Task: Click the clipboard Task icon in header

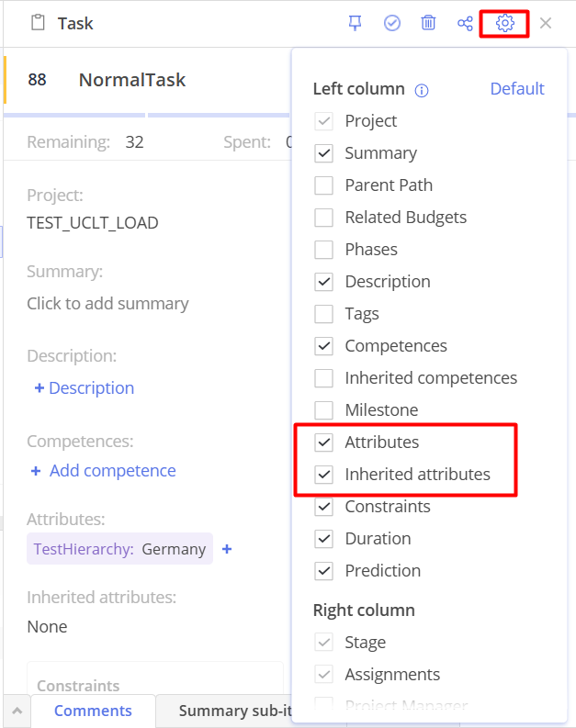Action: coord(38,23)
